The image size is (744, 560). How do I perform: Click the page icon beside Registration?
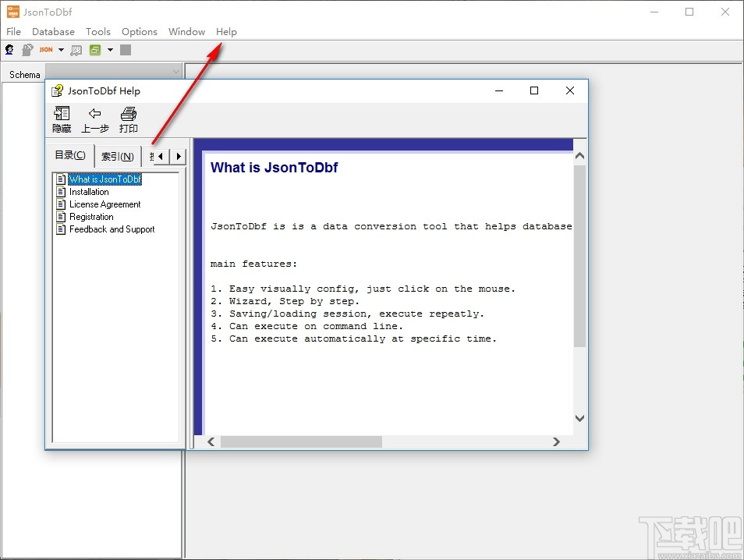tap(61, 216)
